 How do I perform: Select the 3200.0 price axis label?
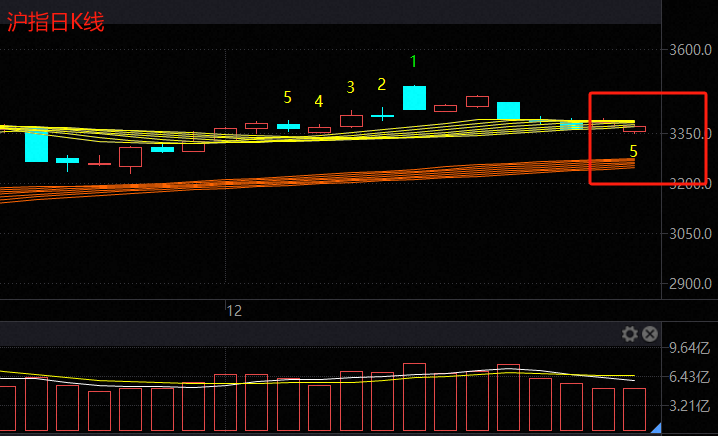[x=690, y=184]
